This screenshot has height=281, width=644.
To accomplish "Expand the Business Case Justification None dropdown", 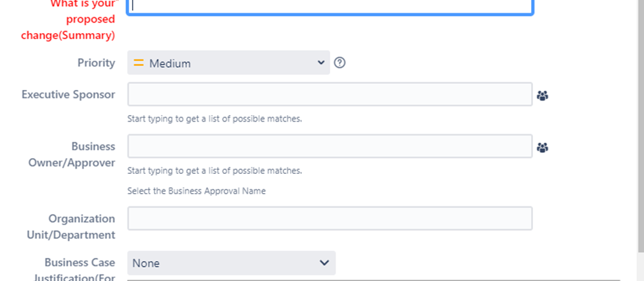I will [x=231, y=263].
